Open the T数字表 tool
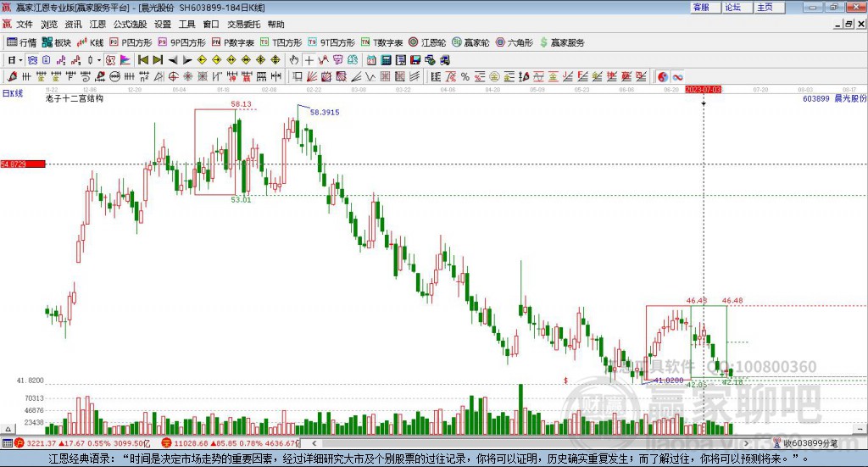Screen dimensions: 868x467 382,42
